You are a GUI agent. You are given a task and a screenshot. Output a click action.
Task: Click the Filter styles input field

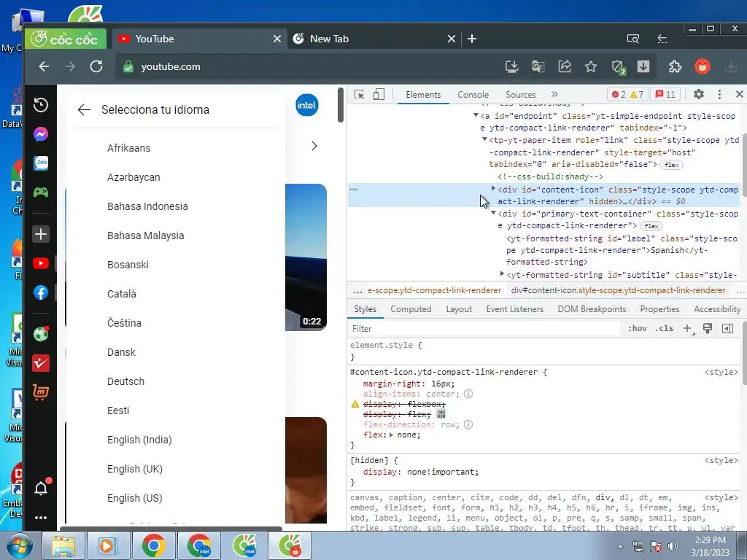[x=484, y=329]
